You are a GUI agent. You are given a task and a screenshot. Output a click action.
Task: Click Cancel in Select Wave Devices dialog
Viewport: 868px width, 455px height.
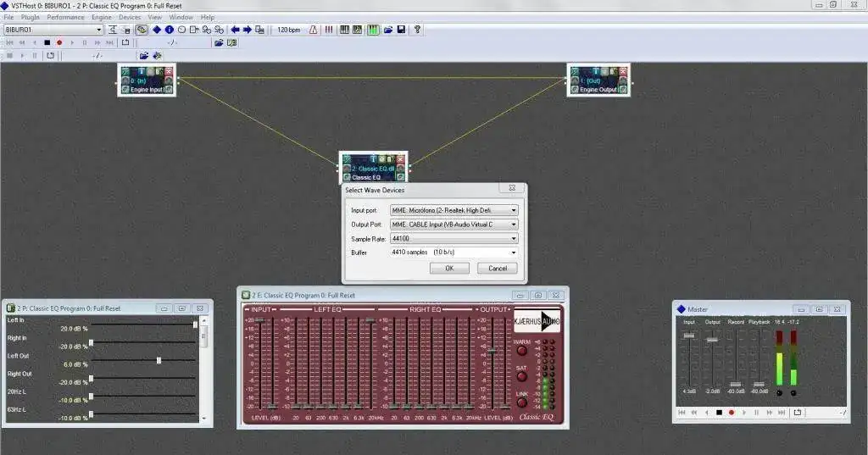[x=497, y=269]
